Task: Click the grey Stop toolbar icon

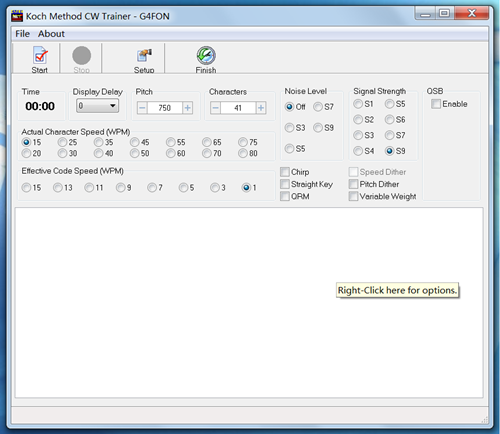Action: coord(82,55)
